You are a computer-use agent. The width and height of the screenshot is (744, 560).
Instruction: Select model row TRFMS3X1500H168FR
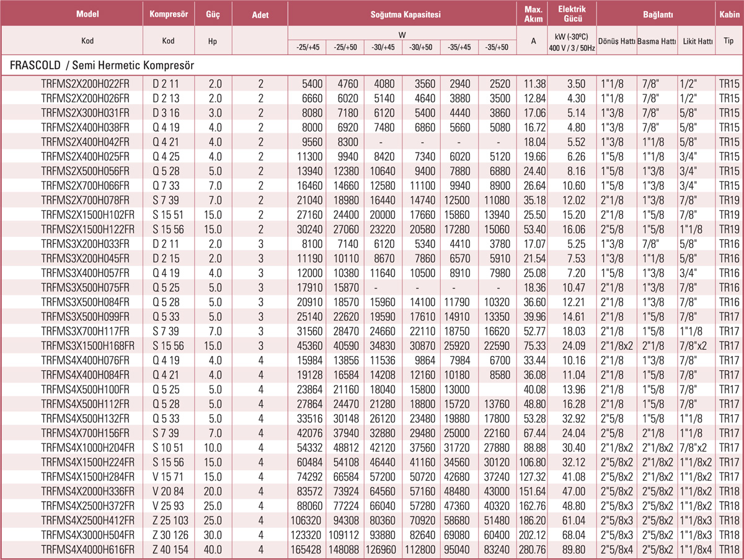click(86, 344)
